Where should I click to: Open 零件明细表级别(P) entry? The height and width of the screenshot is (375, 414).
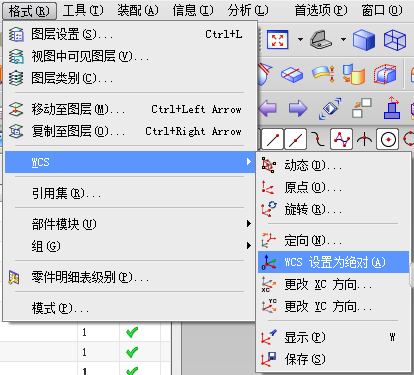[130, 277]
